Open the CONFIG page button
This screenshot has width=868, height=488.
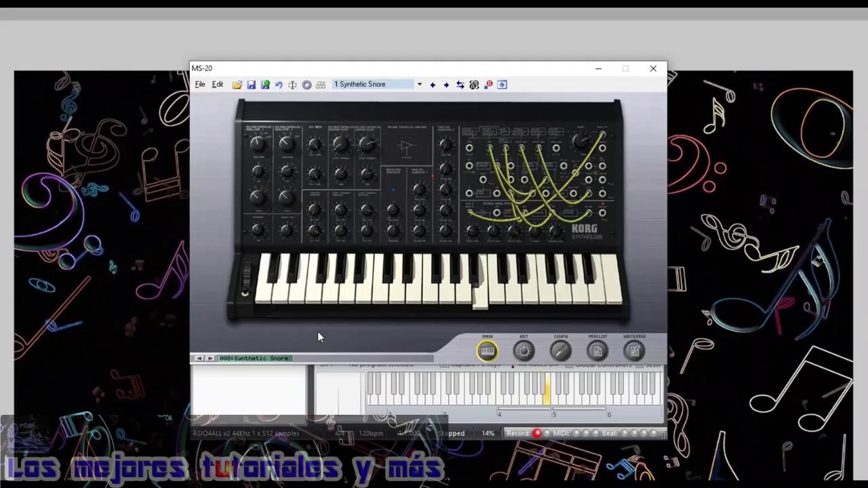[x=560, y=350]
